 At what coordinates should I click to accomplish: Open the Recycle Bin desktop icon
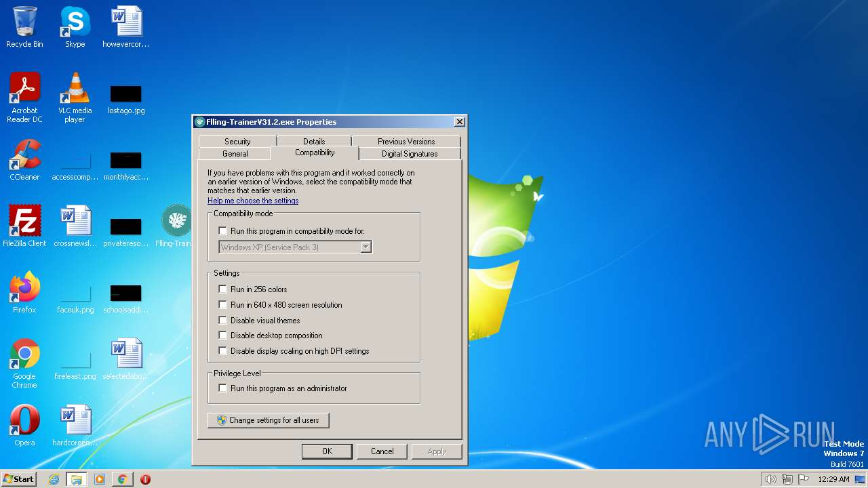(x=24, y=27)
